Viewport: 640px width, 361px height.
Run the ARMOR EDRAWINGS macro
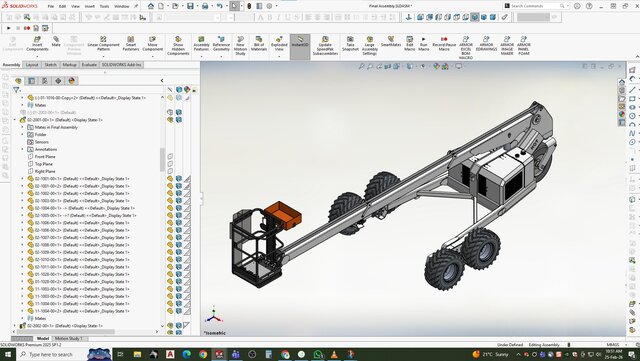(486, 43)
